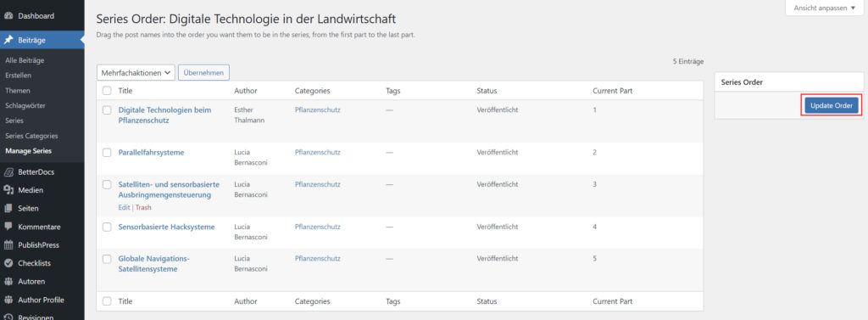Click the Seiten pages icon
Screen dimensions: 868x320
pos(8,209)
